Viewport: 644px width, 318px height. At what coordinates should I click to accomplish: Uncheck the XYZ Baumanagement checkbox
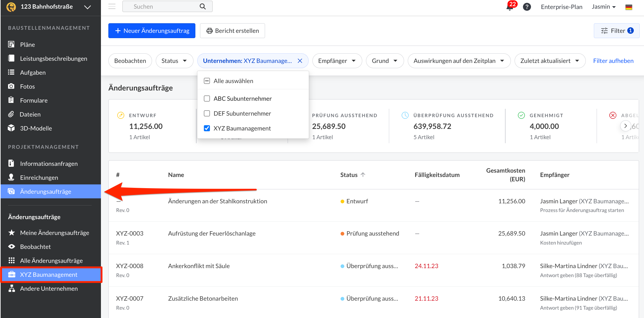[207, 128]
